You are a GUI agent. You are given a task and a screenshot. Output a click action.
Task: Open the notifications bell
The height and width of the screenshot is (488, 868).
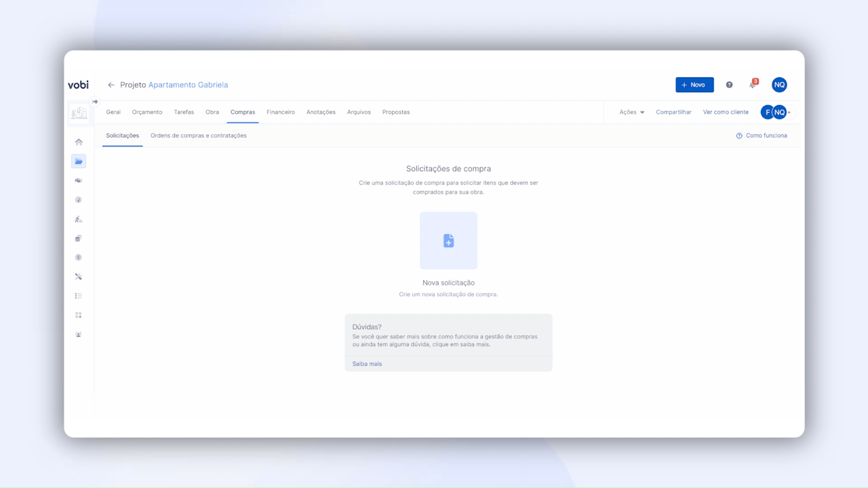point(752,85)
